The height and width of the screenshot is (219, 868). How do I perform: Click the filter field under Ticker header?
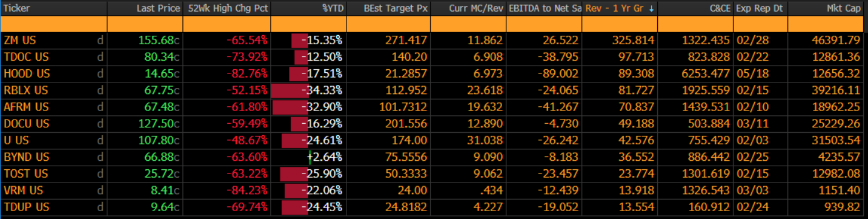click(53, 24)
